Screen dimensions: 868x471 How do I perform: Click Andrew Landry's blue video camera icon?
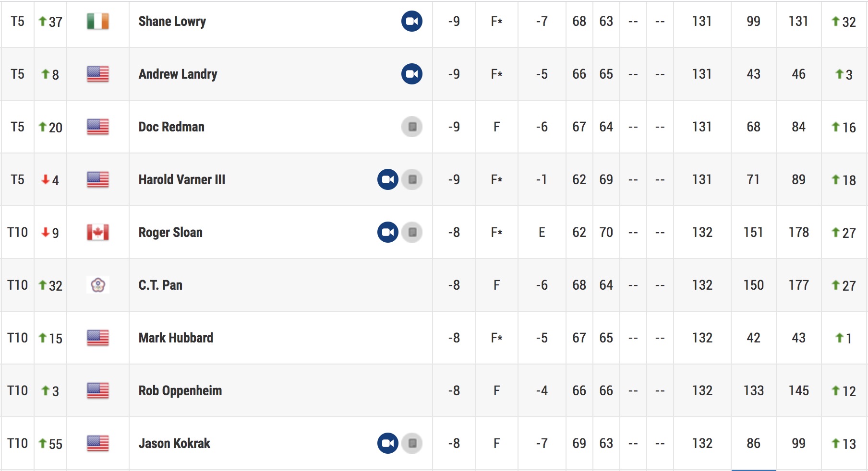click(x=411, y=74)
